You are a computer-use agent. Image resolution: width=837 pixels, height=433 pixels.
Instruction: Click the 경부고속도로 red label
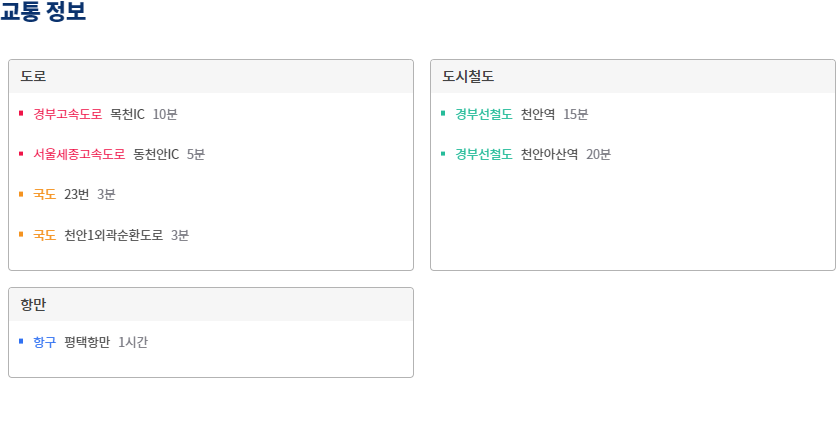click(68, 114)
